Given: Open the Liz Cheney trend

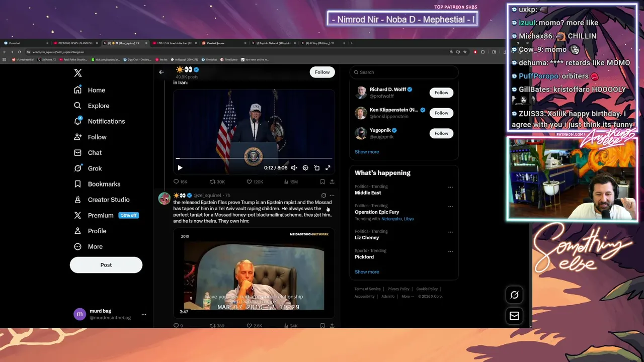Looking at the screenshot, I should coord(367,238).
